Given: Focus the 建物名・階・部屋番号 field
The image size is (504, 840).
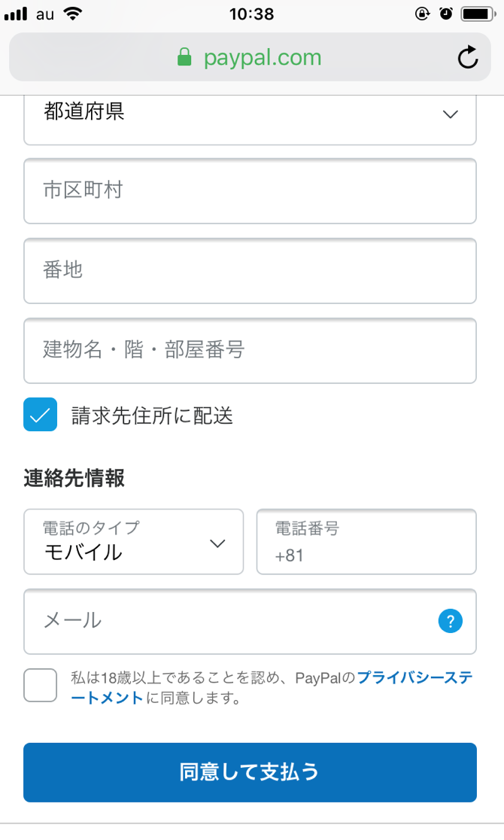Looking at the screenshot, I should (250, 351).
